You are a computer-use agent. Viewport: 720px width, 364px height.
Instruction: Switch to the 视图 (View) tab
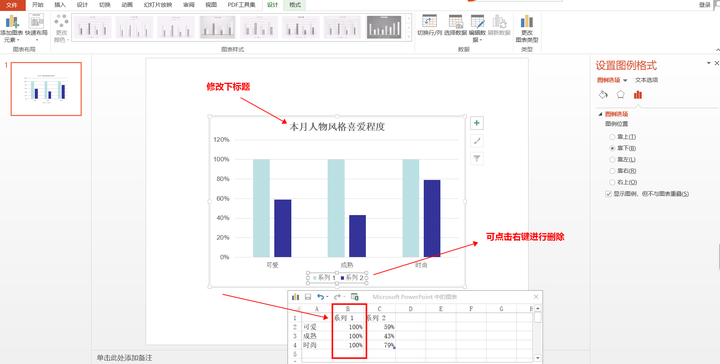211,5
